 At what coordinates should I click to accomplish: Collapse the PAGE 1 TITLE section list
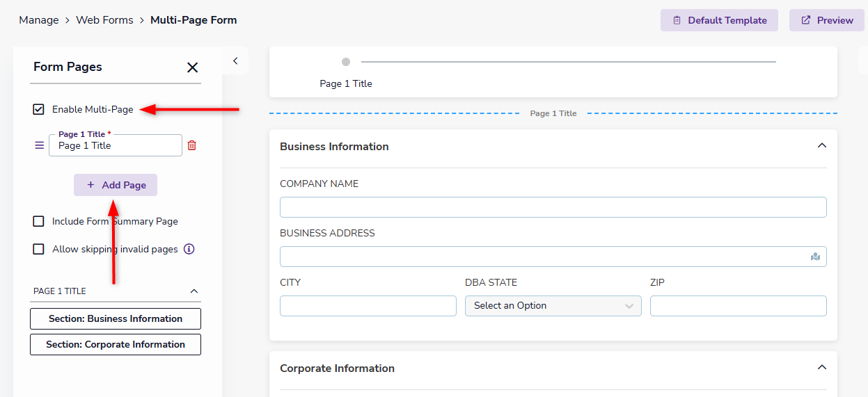194,291
